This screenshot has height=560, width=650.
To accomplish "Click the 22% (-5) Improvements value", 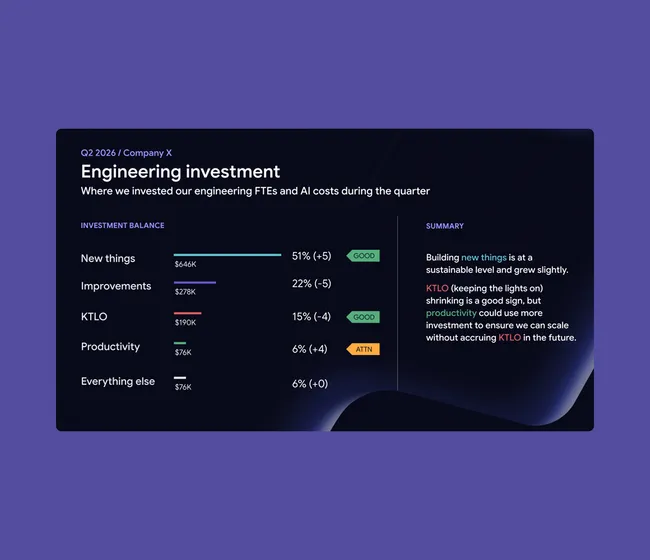I will coord(311,284).
